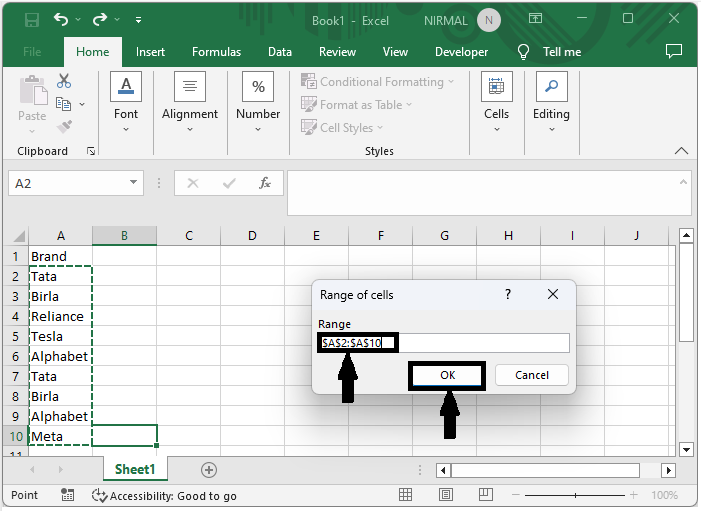
Task: Open Conditional Formatting menu
Action: pyautogui.click(x=377, y=82)
